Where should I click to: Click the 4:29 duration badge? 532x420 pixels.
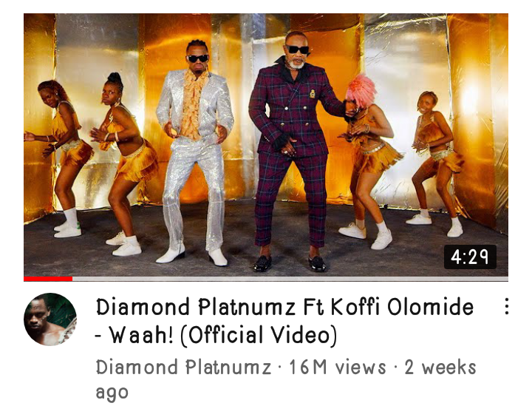pos(470,257)
